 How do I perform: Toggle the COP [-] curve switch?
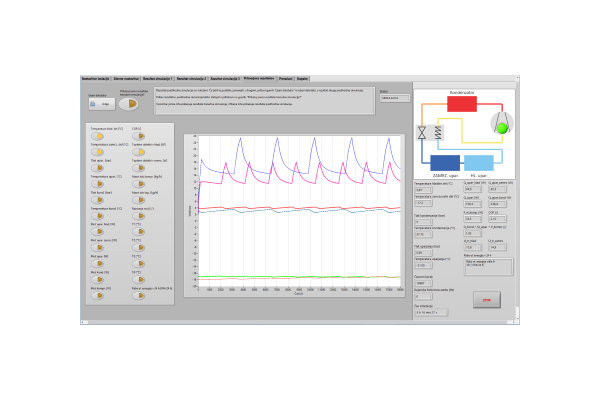point(138,137)
